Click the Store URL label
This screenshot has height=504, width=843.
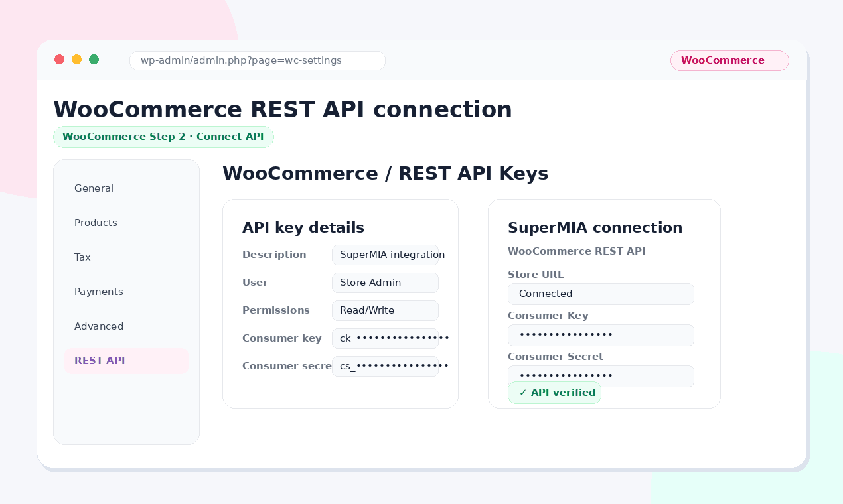pyautogui.click(x=536, y=275)
